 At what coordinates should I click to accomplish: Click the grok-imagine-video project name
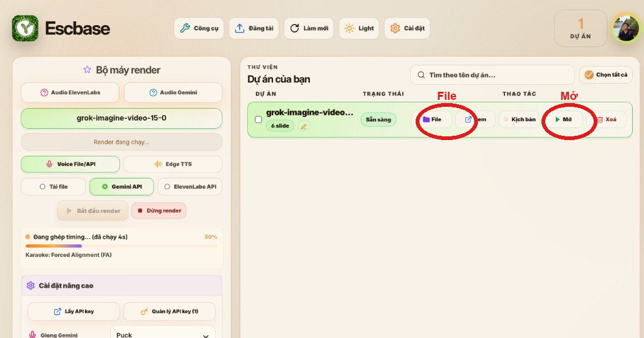pos(309,113)
